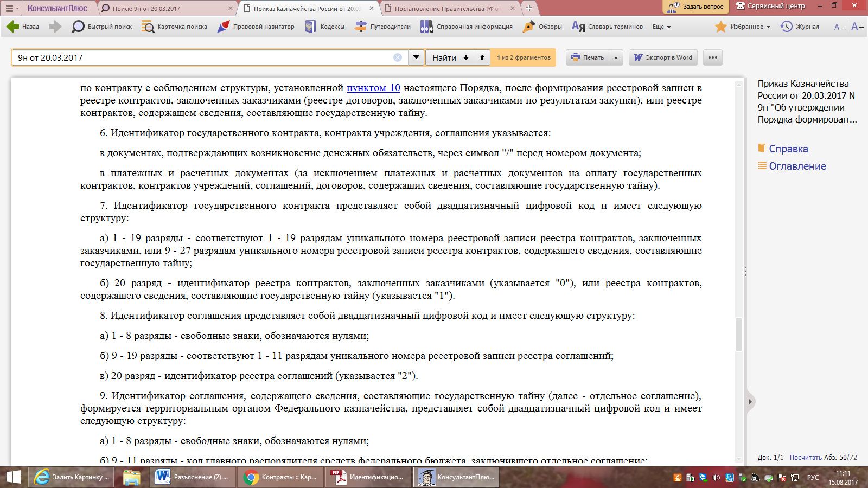Image resolution: width=868 pixels, height=488 pixels.
Task: Close the Поиск: 9н от 20.03.2017 tab
Action: (231, 8)
